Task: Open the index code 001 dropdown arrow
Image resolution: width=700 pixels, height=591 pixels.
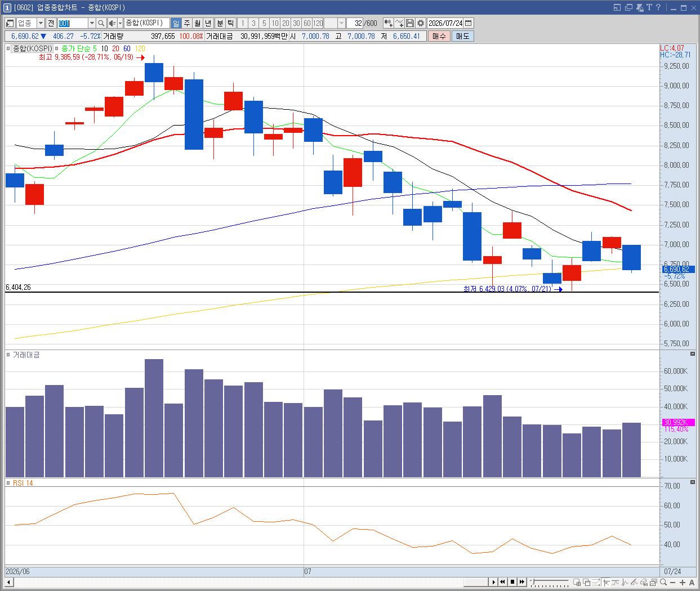Action: [92, 23]
